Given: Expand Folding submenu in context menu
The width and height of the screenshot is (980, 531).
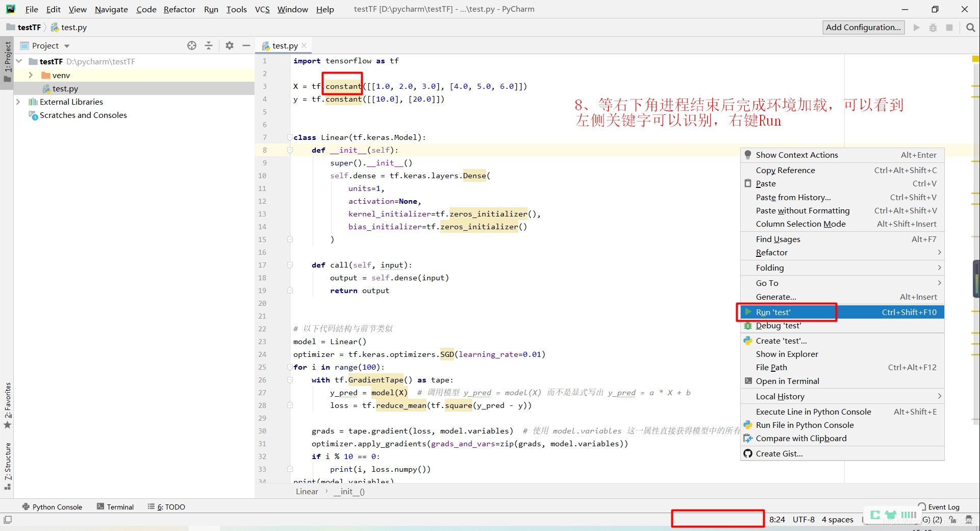Looking at the screenshot, I should click(x=842, y=268).
